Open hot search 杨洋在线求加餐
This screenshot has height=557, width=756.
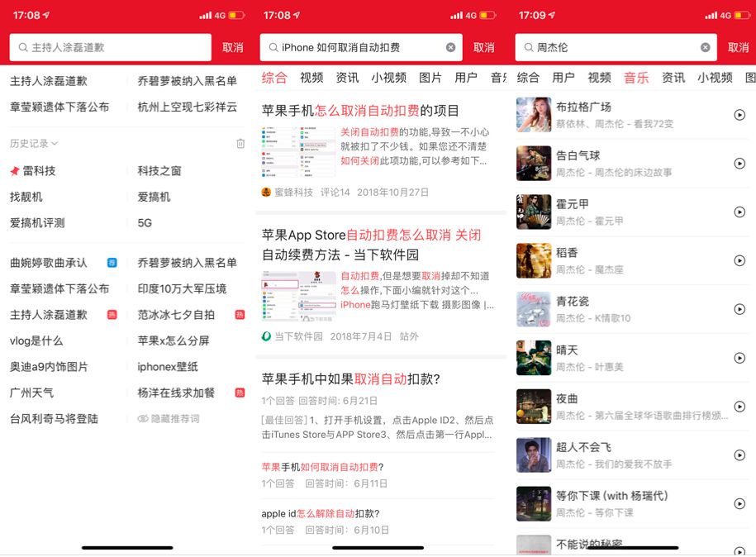point(176,393)
